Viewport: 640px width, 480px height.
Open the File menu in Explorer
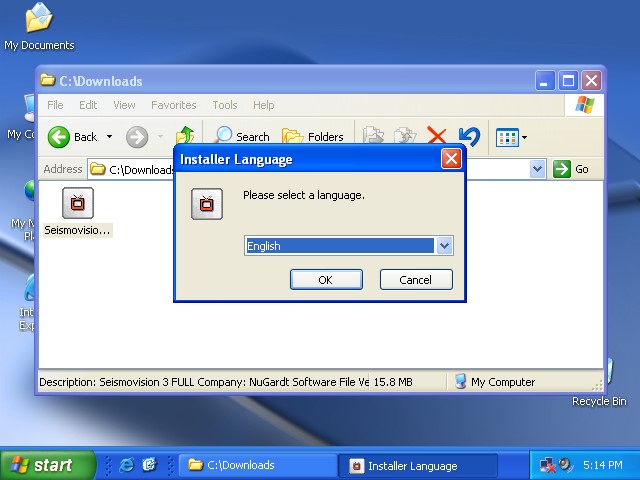coord(55,105)
